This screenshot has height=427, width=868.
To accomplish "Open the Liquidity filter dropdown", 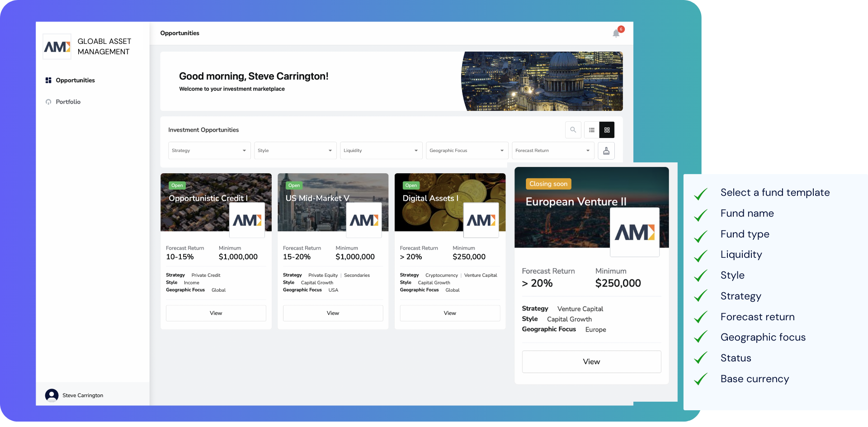I will [381, 151].
